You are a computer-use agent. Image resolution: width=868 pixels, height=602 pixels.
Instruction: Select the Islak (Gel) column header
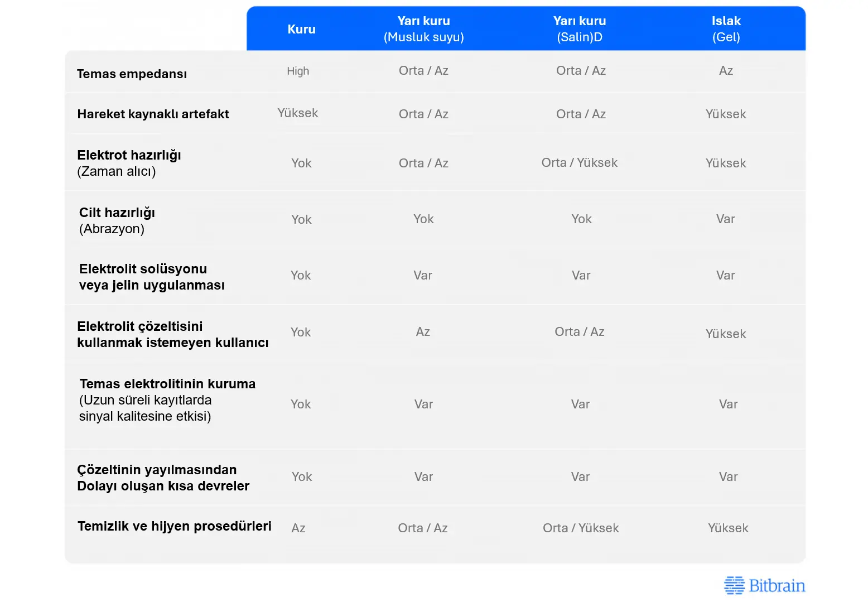(726, 29)
